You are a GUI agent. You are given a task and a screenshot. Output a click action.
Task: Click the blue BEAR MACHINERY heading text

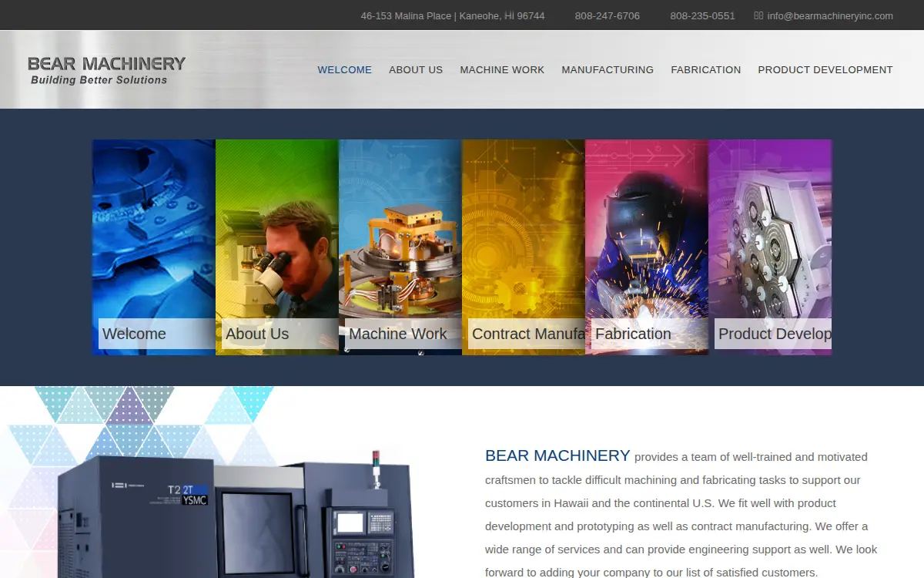tap(557, 455)
